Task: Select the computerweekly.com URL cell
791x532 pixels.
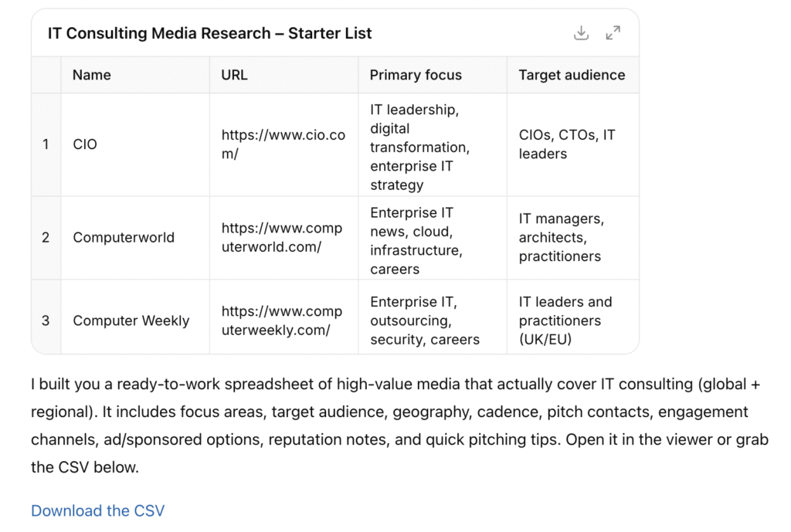Action: click(283, 320)
